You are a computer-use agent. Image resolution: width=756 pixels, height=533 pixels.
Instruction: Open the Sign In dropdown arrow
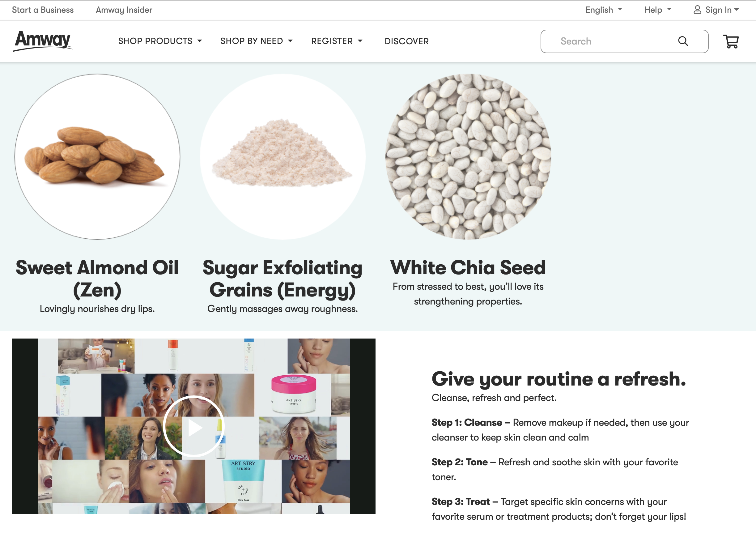click(736, 10)
